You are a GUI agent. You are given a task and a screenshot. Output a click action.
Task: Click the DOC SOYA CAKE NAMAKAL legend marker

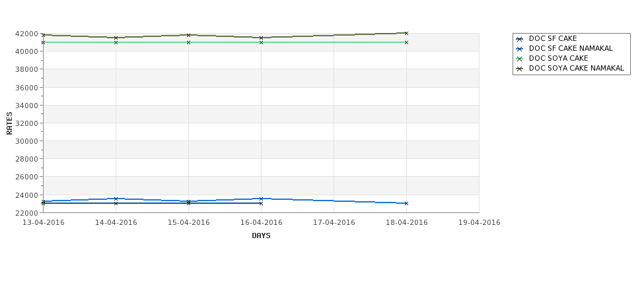[x=520, y=69]
